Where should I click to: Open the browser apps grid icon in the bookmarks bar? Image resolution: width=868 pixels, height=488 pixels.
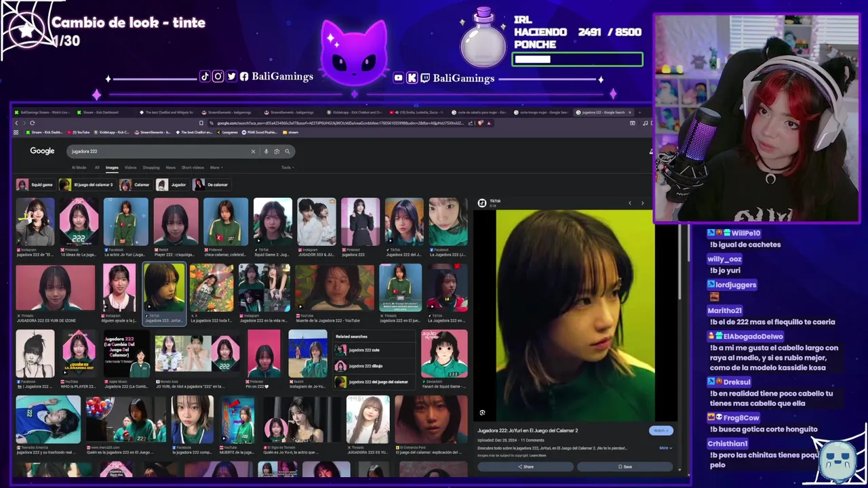pos(17,132)
